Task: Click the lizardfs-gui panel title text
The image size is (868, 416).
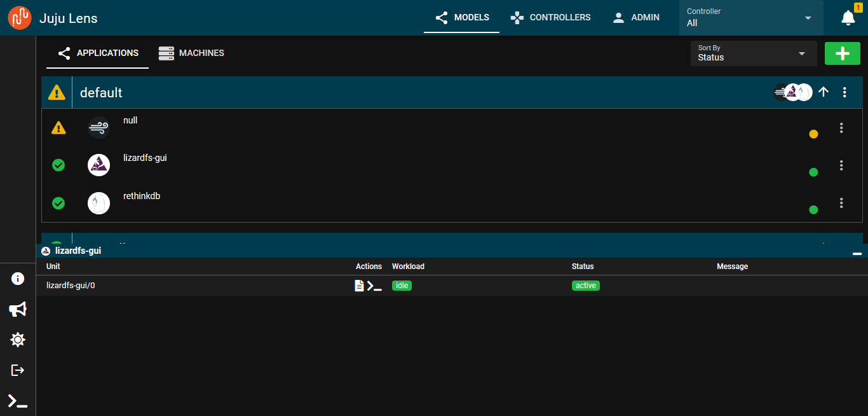Action: tap(78, 251)
